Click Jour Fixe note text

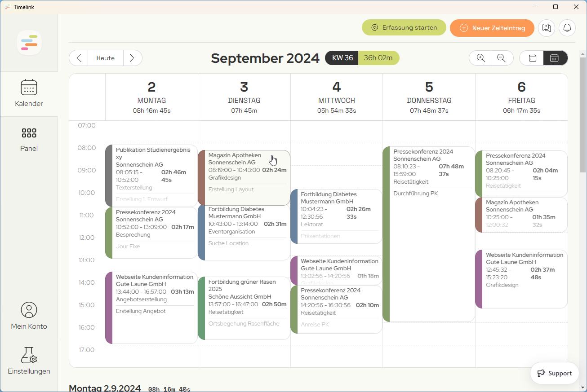click(128, 247)
